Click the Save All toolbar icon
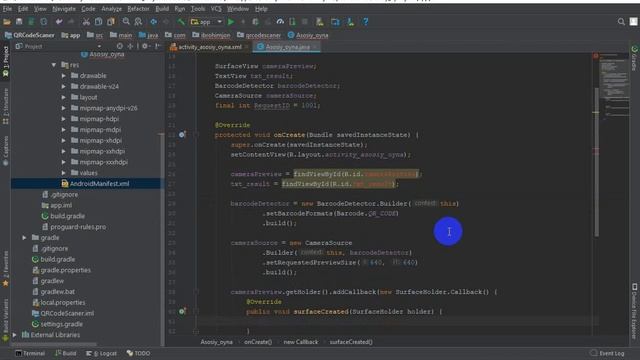 click(19, 22)
